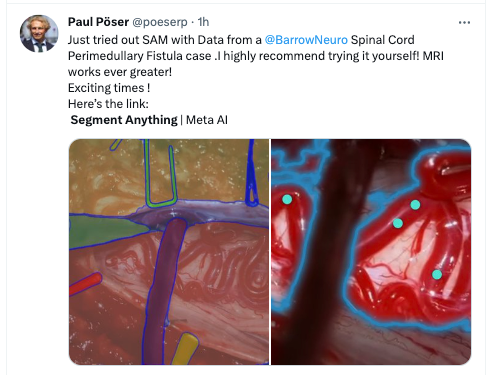Select the red rod-shaped segment mask

click(85, 284)
